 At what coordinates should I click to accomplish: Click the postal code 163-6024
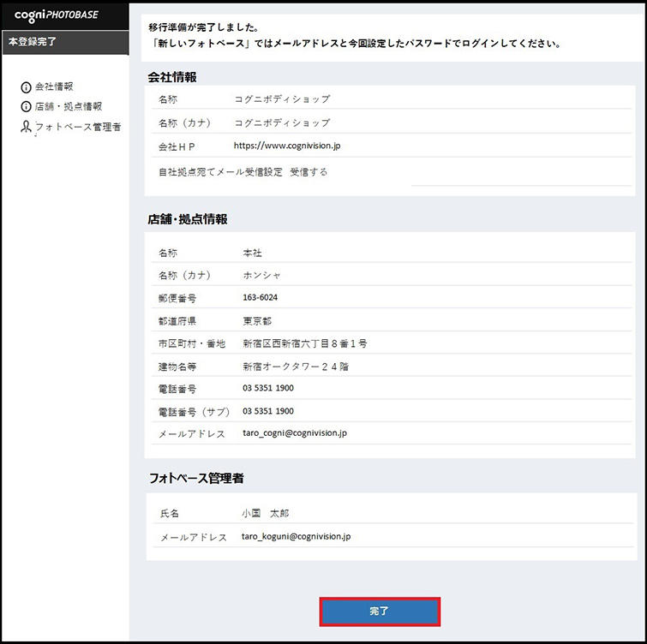coord(260,297)
